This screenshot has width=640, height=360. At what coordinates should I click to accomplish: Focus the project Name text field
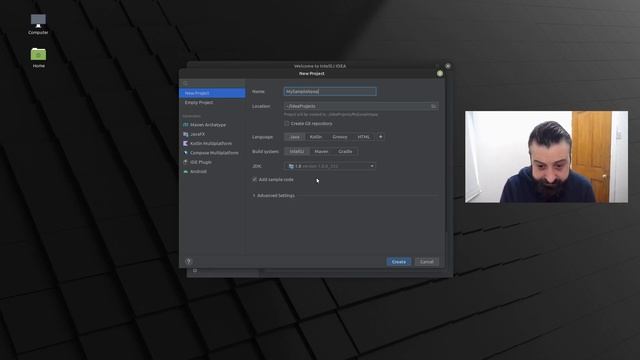pos(330,92)
